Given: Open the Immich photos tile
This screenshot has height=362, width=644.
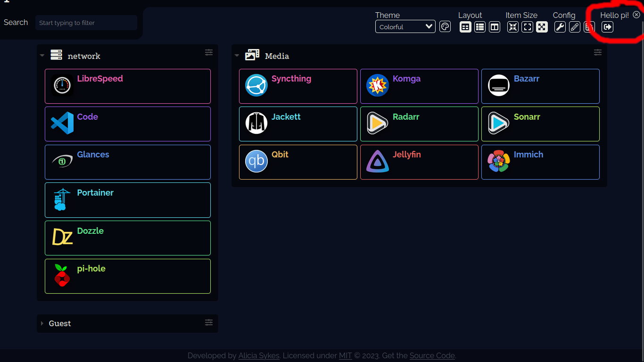Looking at the screenshot, I should pos(540,162).
